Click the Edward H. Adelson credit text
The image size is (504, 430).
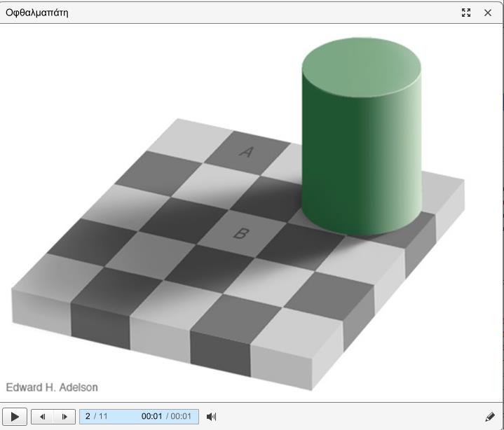52,387
